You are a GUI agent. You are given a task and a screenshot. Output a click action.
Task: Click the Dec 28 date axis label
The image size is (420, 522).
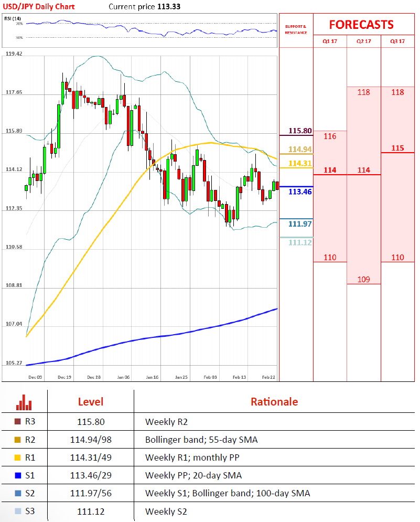coord(94,377)
